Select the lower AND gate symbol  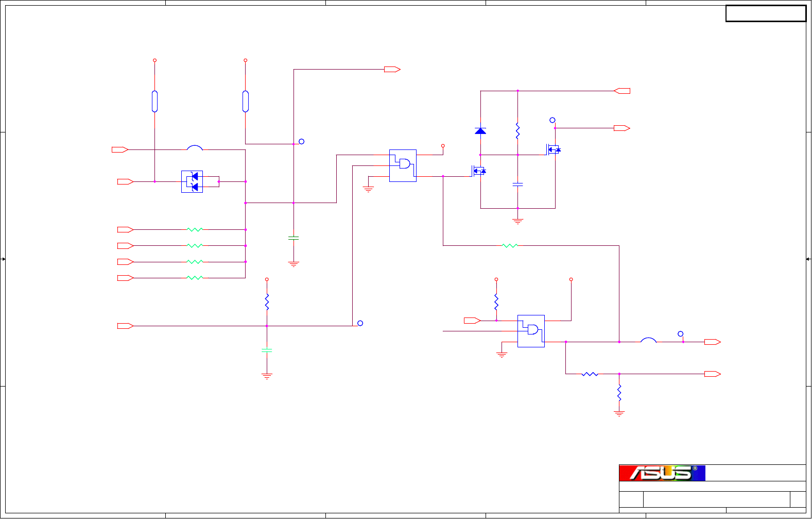(x=531, y=331)
